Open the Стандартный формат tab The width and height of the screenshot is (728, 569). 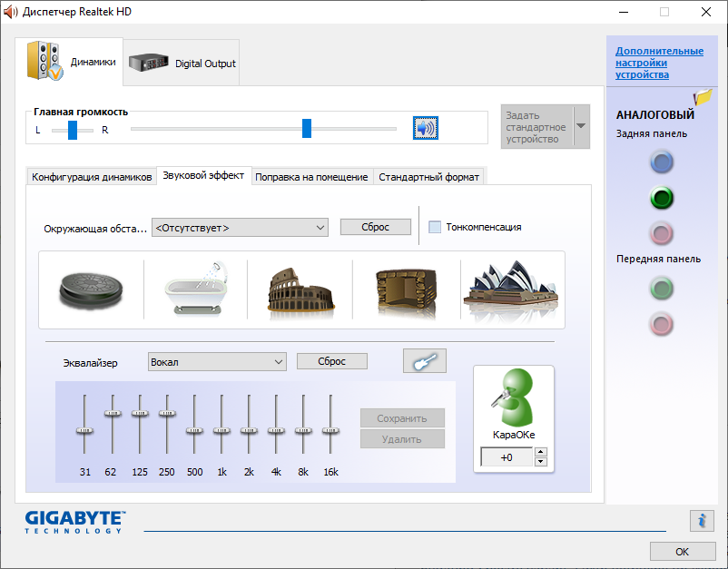coord(428,177)
